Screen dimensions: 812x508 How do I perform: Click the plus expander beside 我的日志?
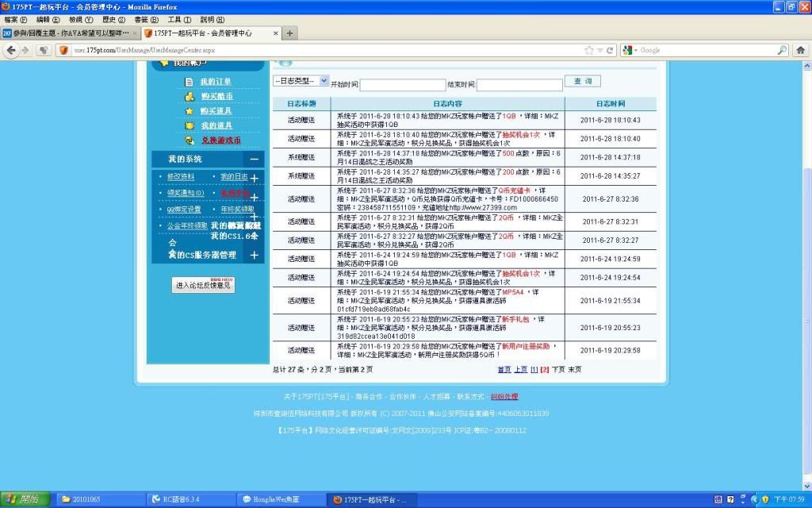255,179
